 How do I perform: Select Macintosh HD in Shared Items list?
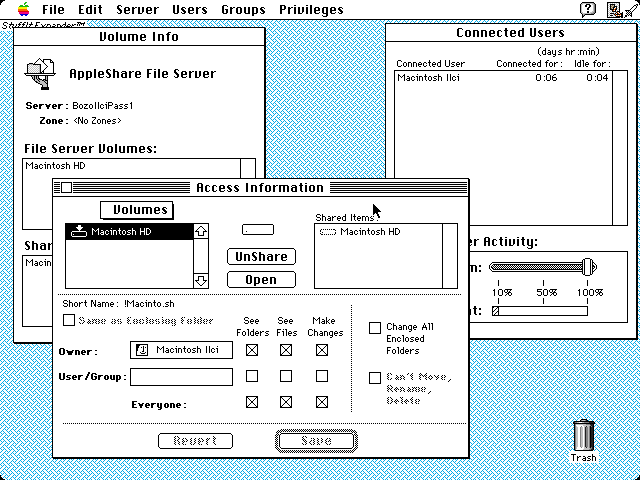[378, 232]
